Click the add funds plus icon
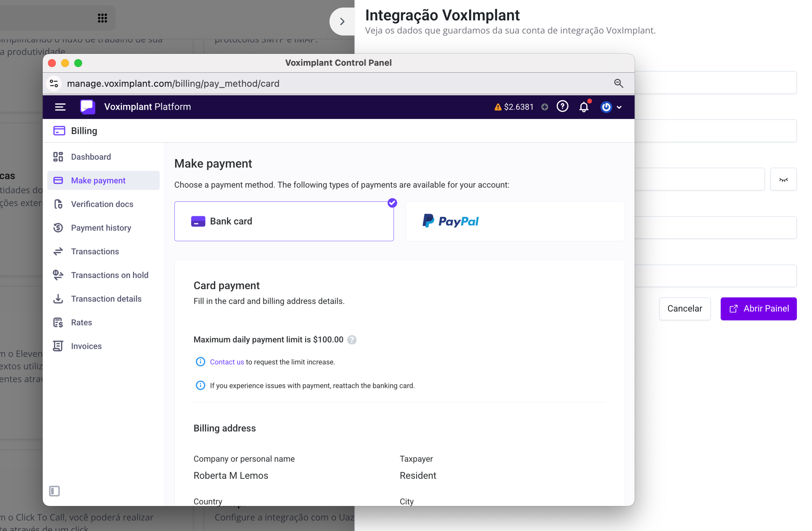Image resolution: width=812 pixels, height=531 pixels. pyautogui.click(x=545, y=107)
